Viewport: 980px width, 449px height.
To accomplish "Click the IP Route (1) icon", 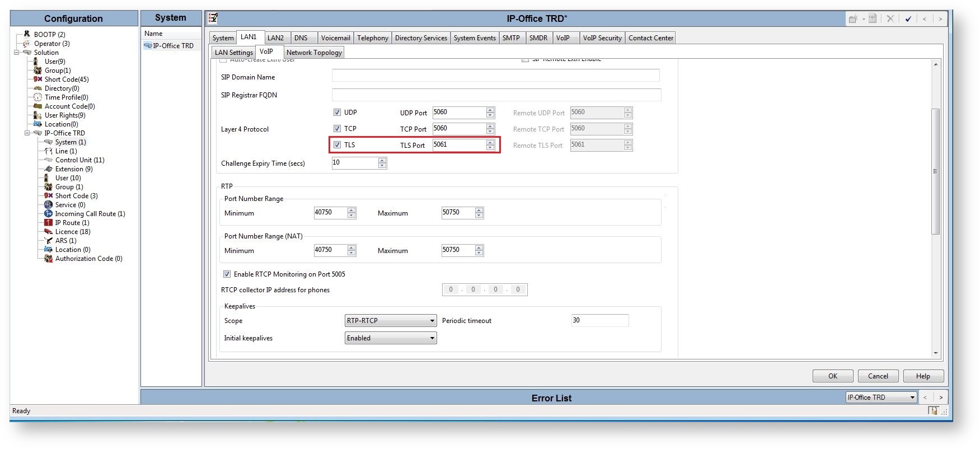I will (x=48, y=222).
